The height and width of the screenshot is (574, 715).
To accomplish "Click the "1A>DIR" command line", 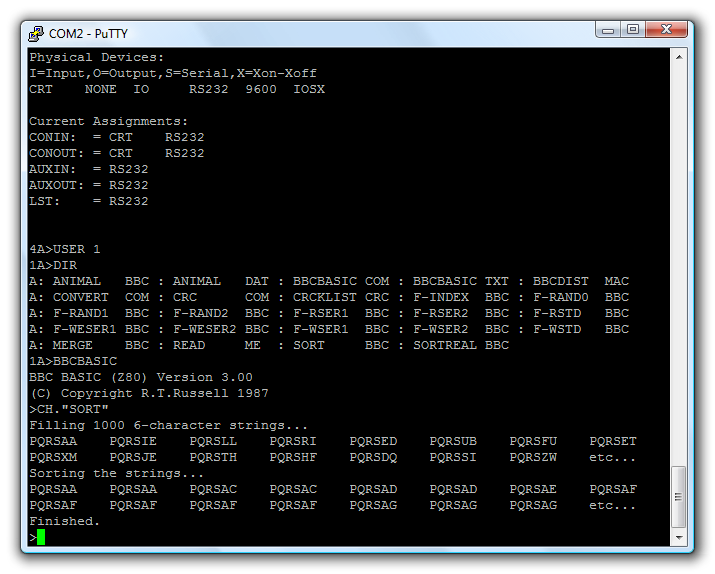I will click(x=53, y=265).
